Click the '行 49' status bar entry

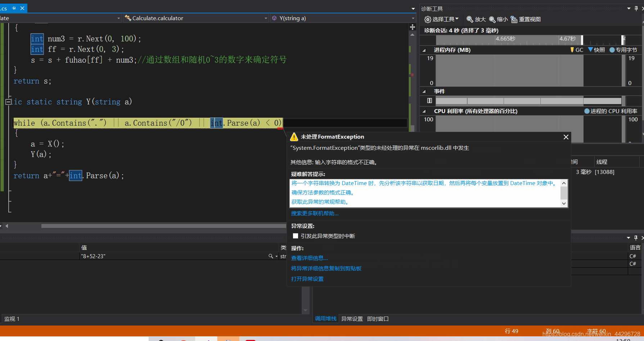(512, 331)
